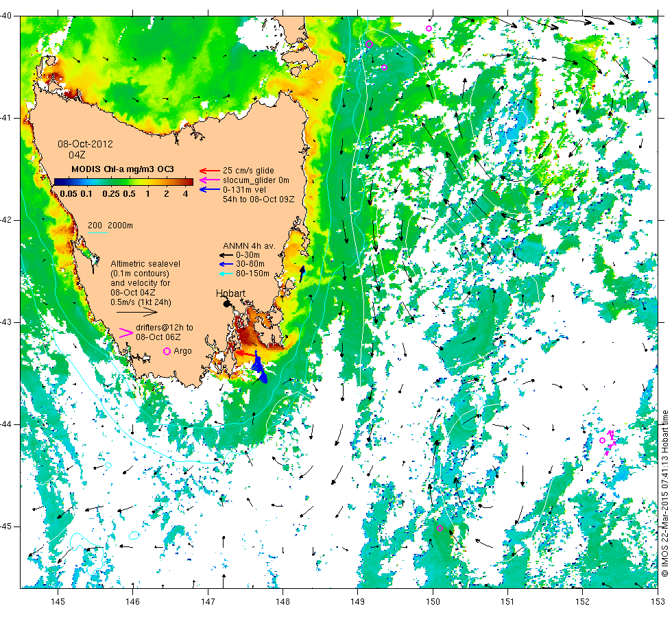
Task: Click the dark blue low end of color bar
Action: (x=58, y=182)
